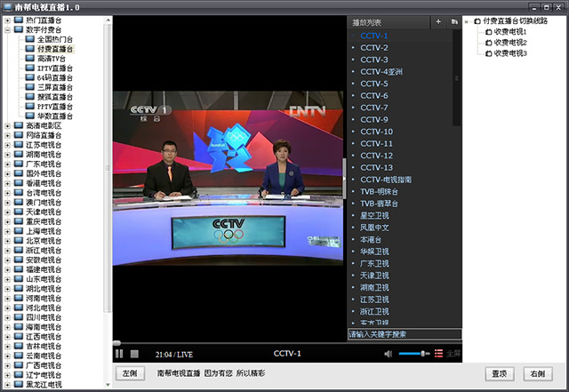
Task: Click the playlist scrollbar thumb
Action: [456, 78]
